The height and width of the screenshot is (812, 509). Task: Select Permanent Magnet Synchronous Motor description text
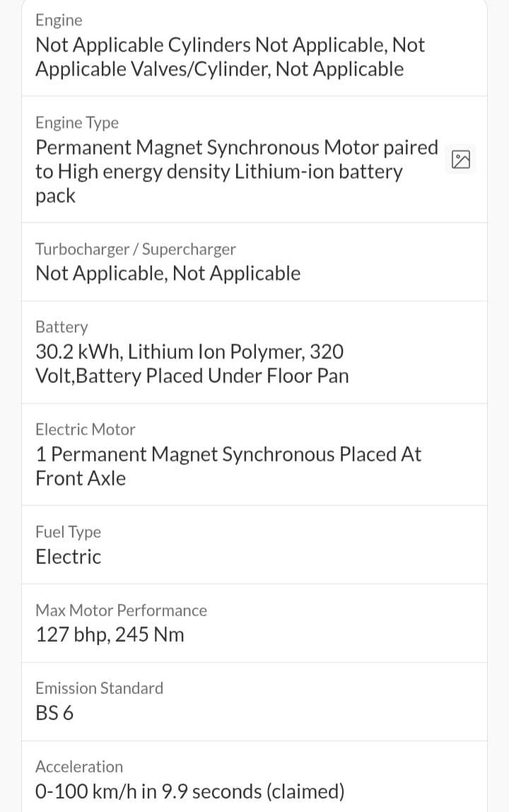coord(237,172)
